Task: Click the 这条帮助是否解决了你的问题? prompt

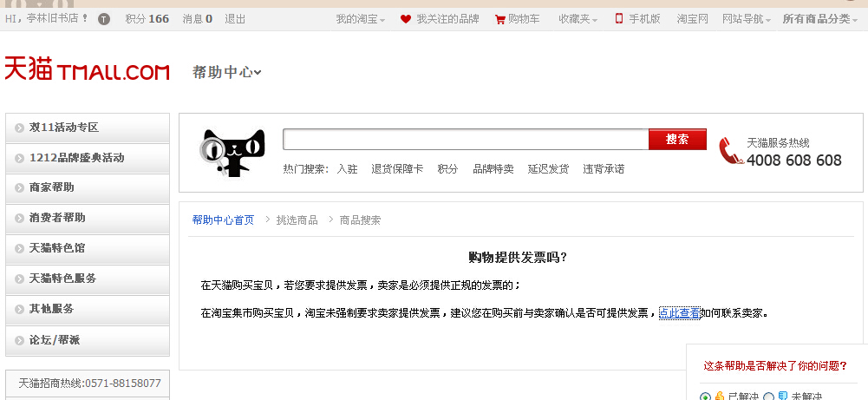Action: [x=775, y=366]
